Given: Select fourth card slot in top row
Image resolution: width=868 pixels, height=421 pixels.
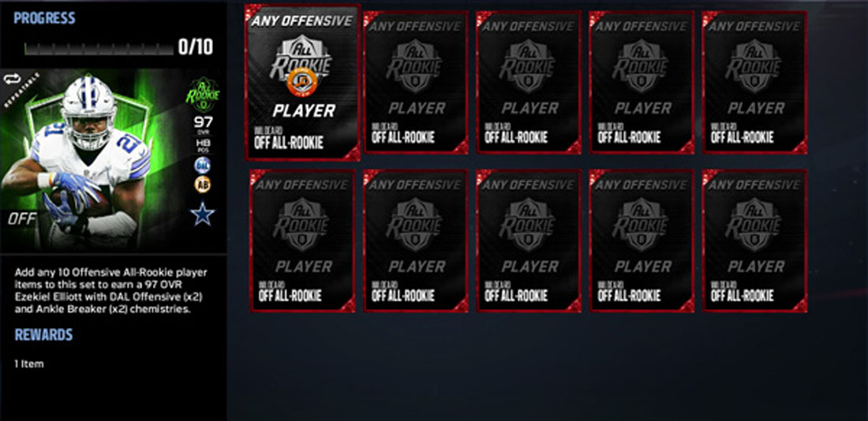Looking at the screenshot, I should click(x=642, y=82).
